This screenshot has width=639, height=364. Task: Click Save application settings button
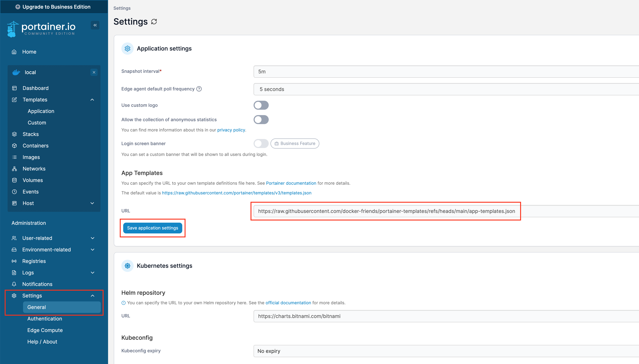[152, 228]
